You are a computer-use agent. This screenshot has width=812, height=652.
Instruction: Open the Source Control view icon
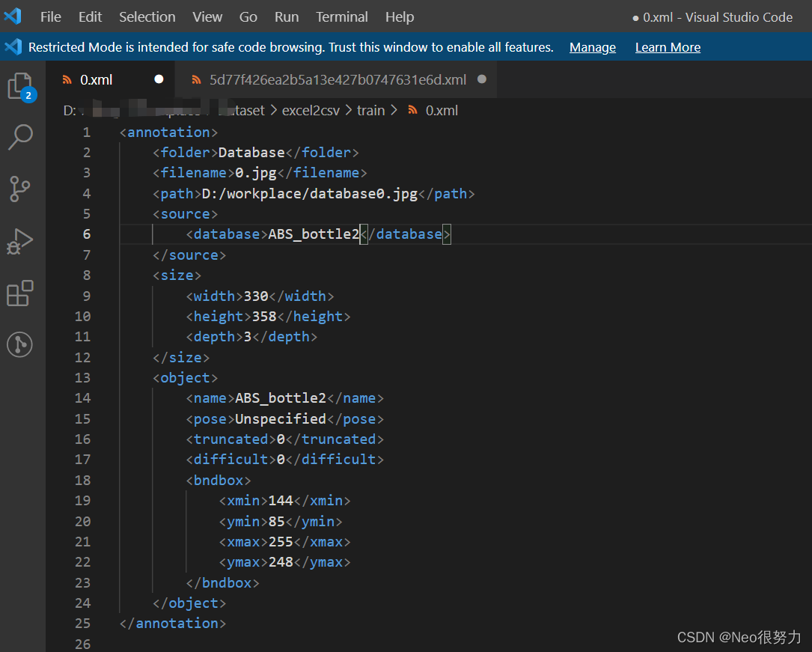pos(19,189)
